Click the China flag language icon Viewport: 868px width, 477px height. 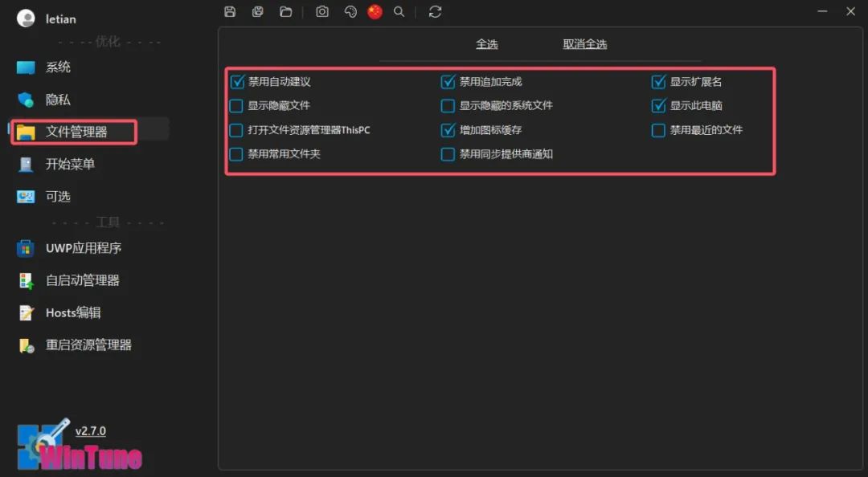click(x=375, y=12)
